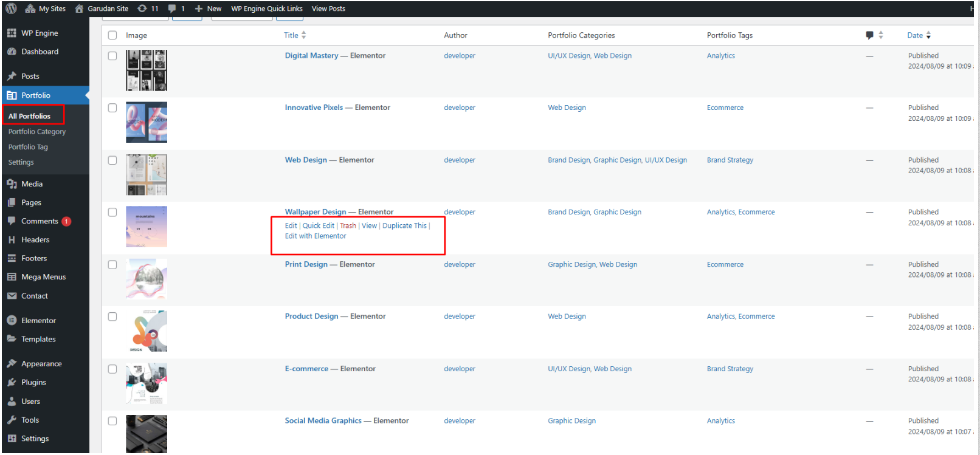Open WP Engine Quick Links menu
980x455 pixels.
266,9
